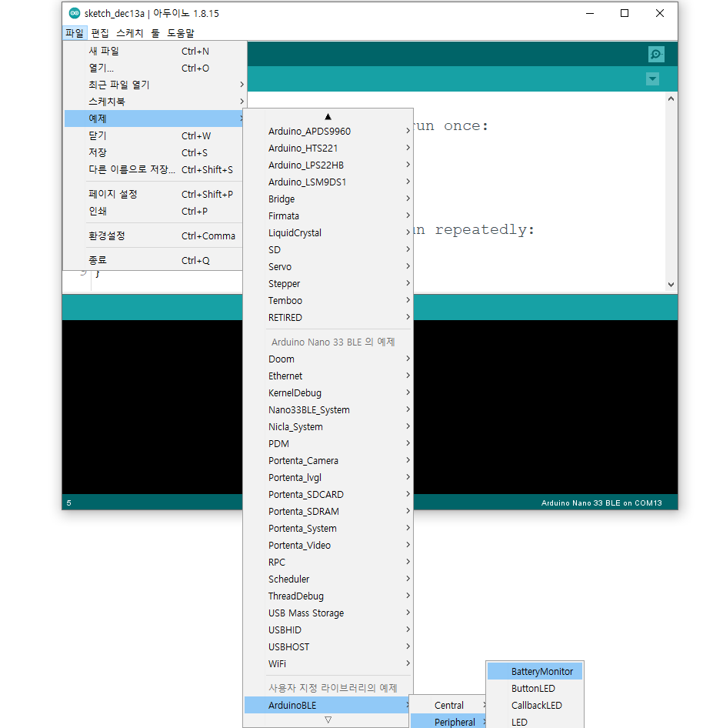Open PDM examples submenu

click(328, 443)
